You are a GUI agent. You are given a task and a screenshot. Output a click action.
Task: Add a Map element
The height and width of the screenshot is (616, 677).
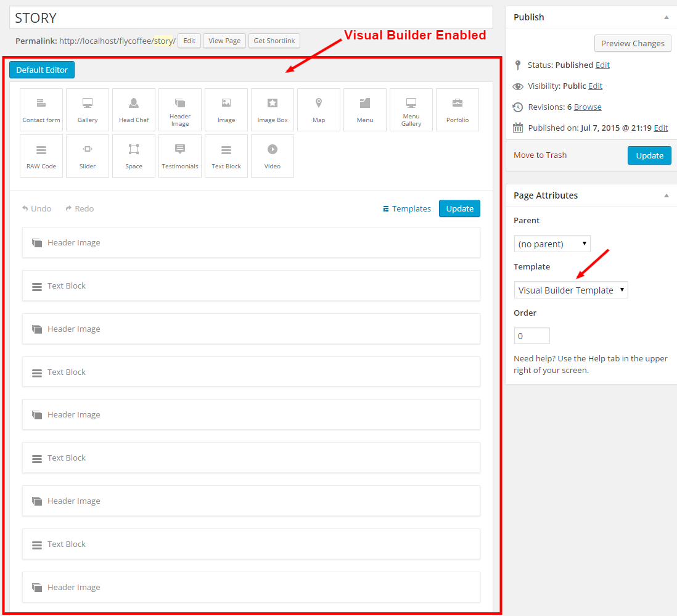click(x=319, y=110)
